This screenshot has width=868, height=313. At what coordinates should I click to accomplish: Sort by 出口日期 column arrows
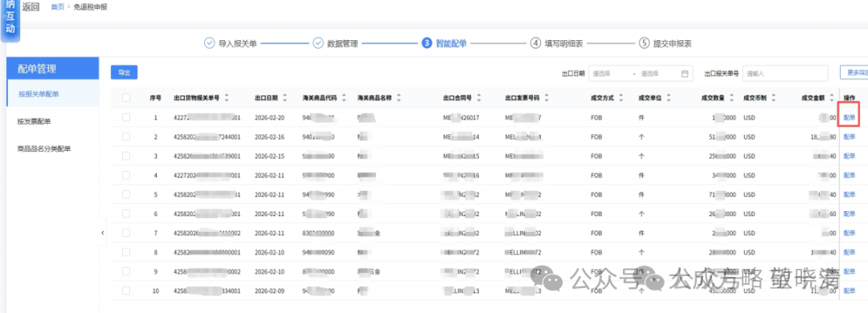(x=285, y=98)
